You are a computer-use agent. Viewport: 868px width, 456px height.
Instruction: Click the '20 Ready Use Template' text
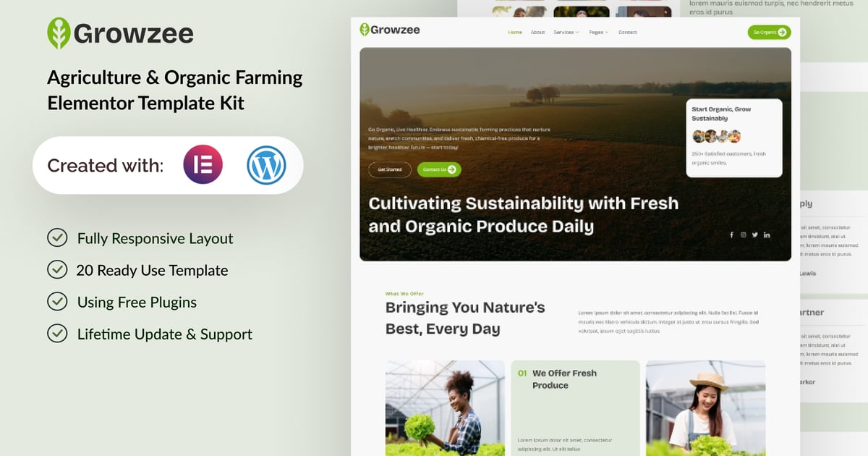point(153,270)
